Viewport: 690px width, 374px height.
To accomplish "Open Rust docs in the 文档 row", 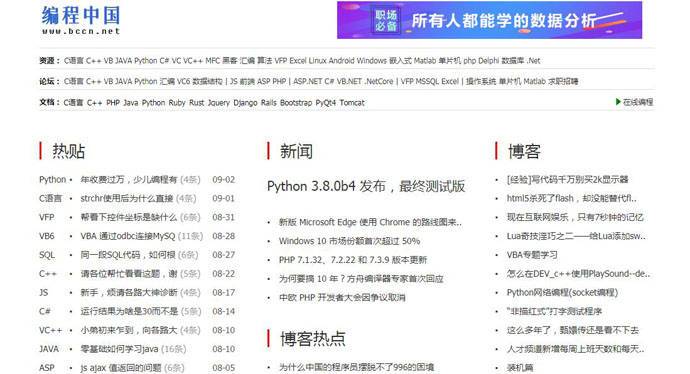I will pyautogui.click(x=197, y=103).
